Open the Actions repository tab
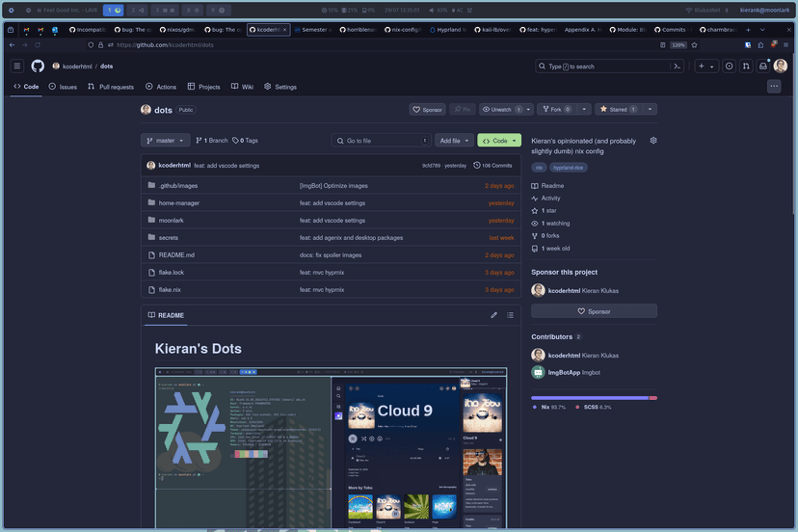 (x=161, y=87)
